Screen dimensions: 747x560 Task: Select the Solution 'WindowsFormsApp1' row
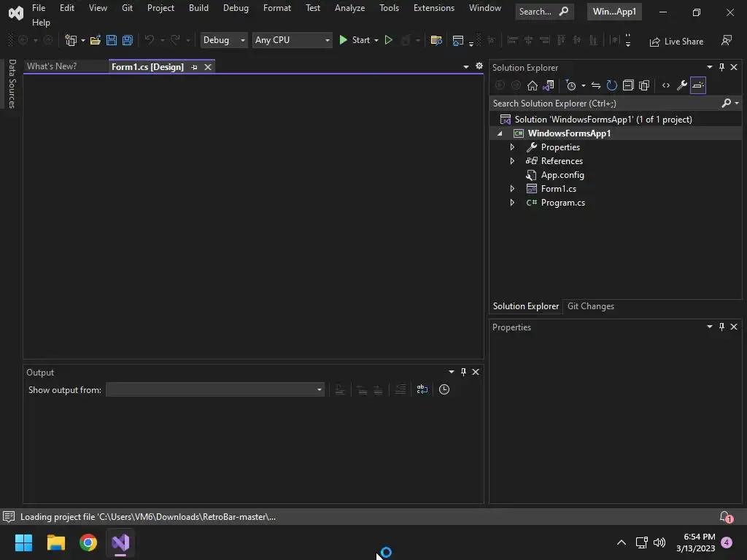coord(616,120)
